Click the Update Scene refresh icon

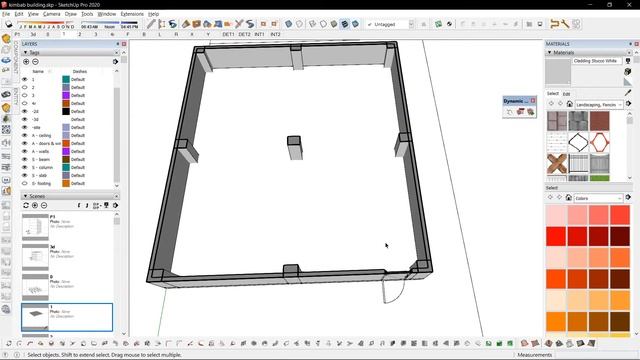(26, 205)
